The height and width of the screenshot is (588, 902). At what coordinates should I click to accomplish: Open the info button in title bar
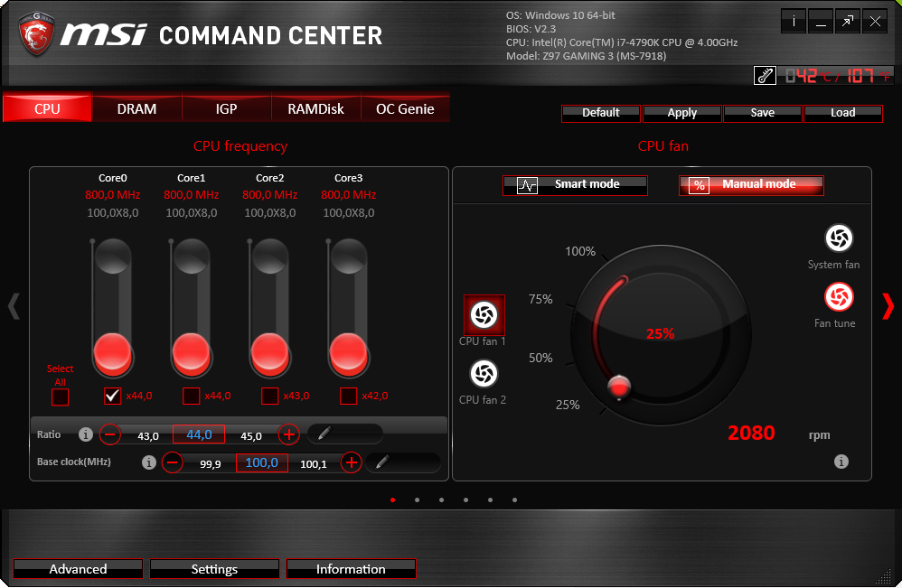794,22
